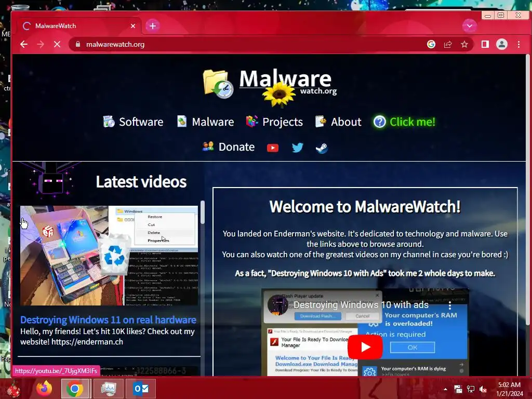
Task: Click the channel avatar on embedded video
Action: (x=277, y=304)
